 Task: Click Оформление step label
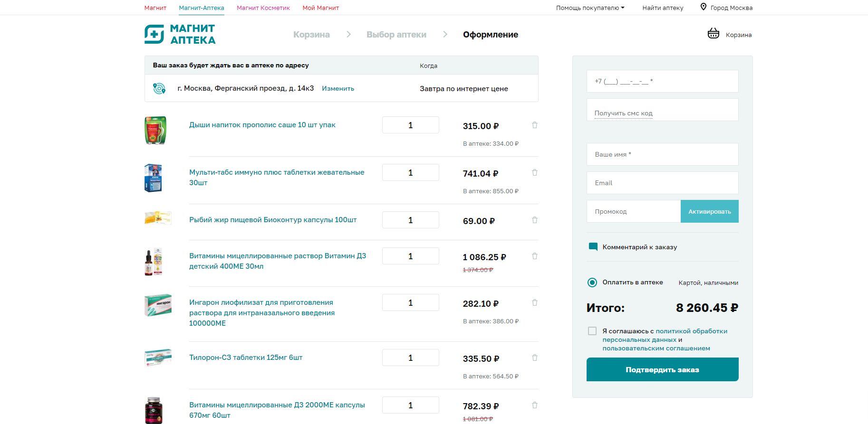[x=491, y=35]
